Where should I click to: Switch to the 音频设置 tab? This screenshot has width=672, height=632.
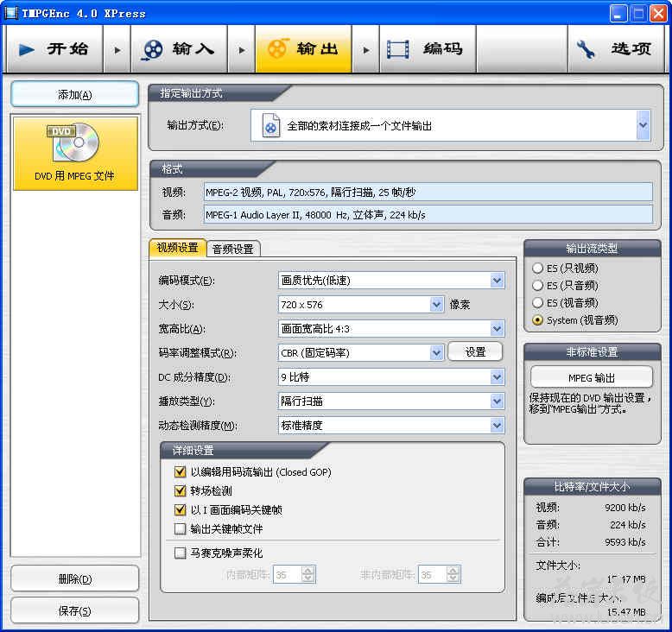233,249
